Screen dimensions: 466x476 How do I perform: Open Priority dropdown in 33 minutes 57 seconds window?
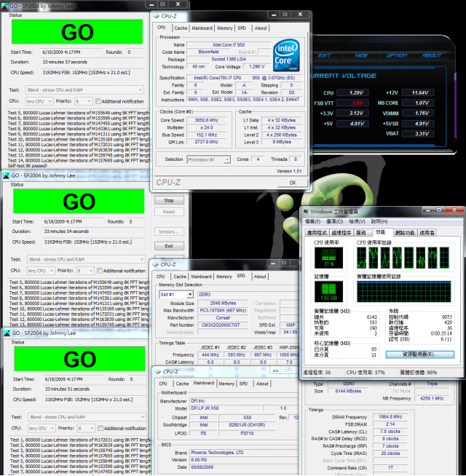coord(84,101)
